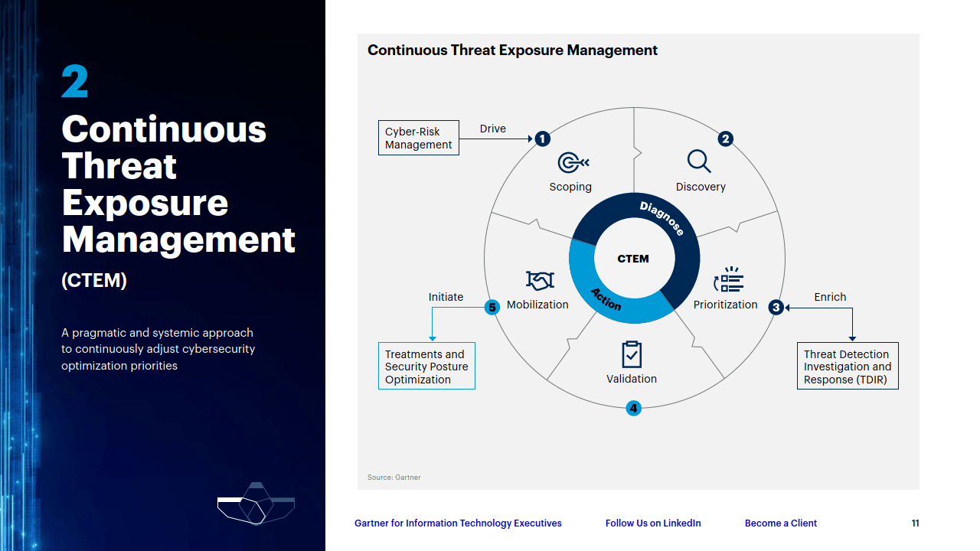Viewport: 980px width, 551px height.
Task: Click the pragmatic and systemic approach description
Action: (x=158, y=349)
